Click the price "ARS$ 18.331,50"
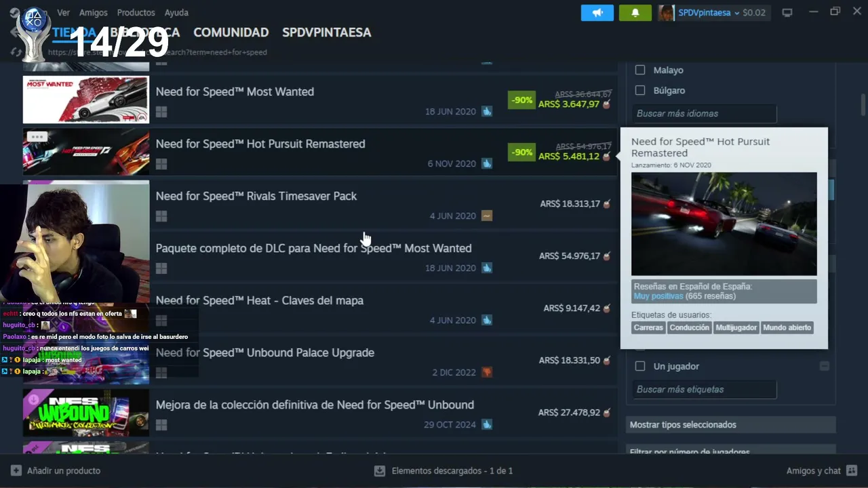The width and height of the screenshot is (868, 488). 570,361
